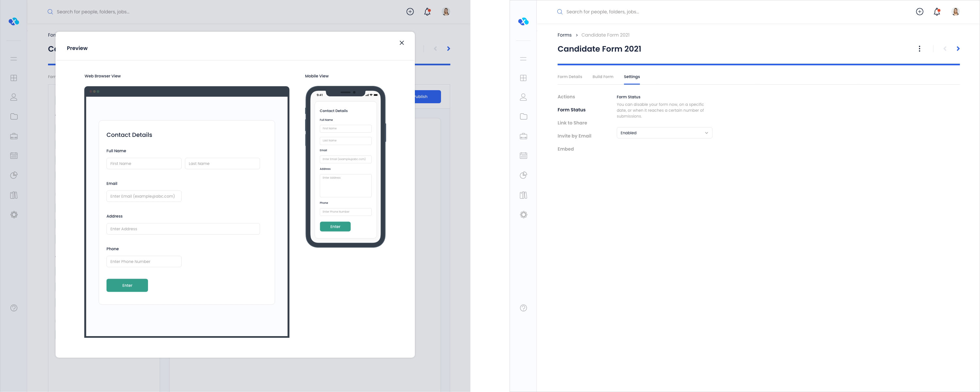Open the people icon in right sidebar
The width and height of the screenshot is (980, 392).
pos(523,97)
